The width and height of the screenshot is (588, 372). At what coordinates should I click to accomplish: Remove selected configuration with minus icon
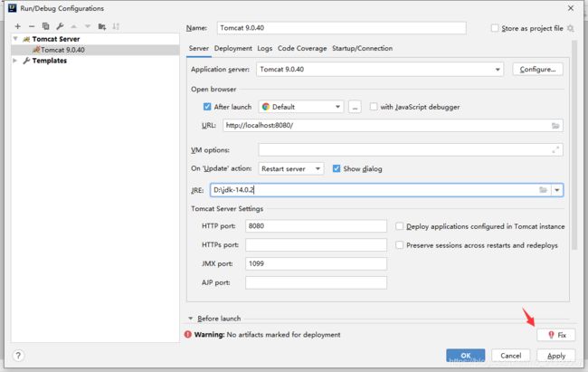point(32,26)
